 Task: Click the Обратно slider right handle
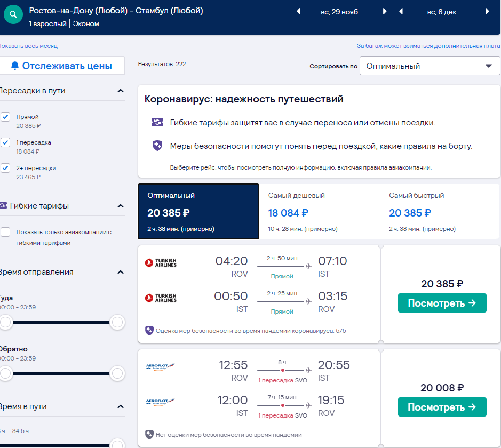click(117, 373)
